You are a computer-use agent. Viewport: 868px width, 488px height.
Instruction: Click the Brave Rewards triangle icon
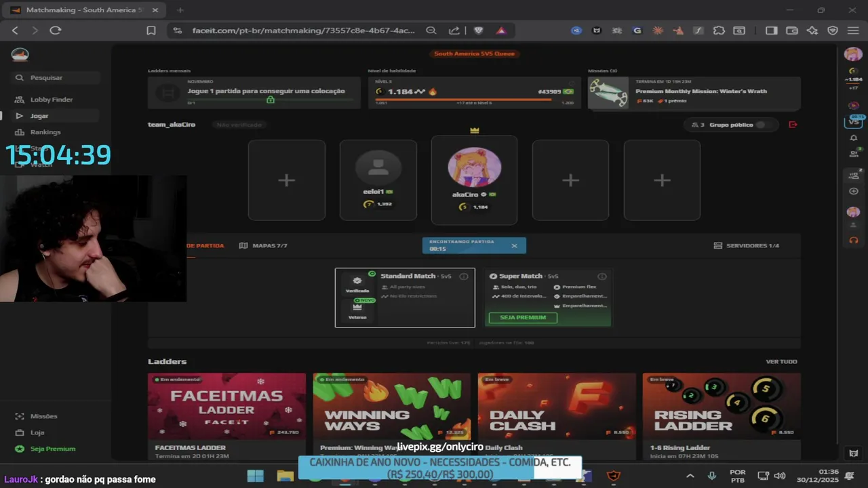click(x=501, y=30)
